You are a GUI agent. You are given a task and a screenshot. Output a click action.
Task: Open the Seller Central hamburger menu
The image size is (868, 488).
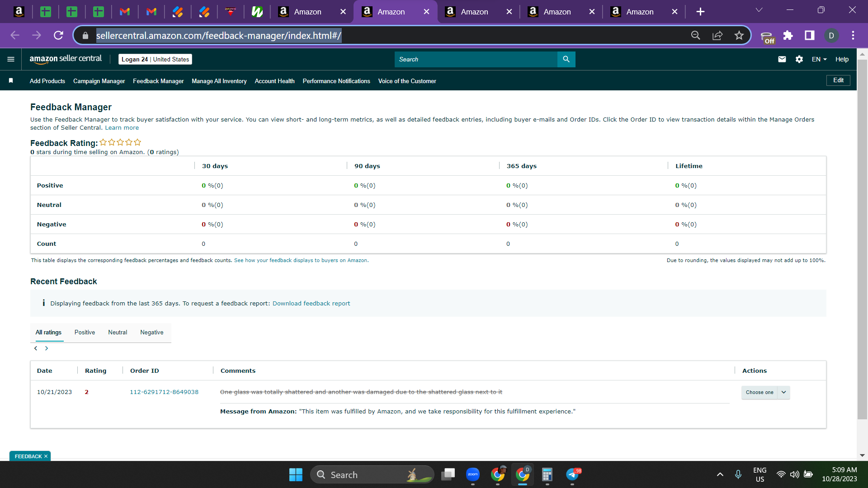click(x=11, y=59)
